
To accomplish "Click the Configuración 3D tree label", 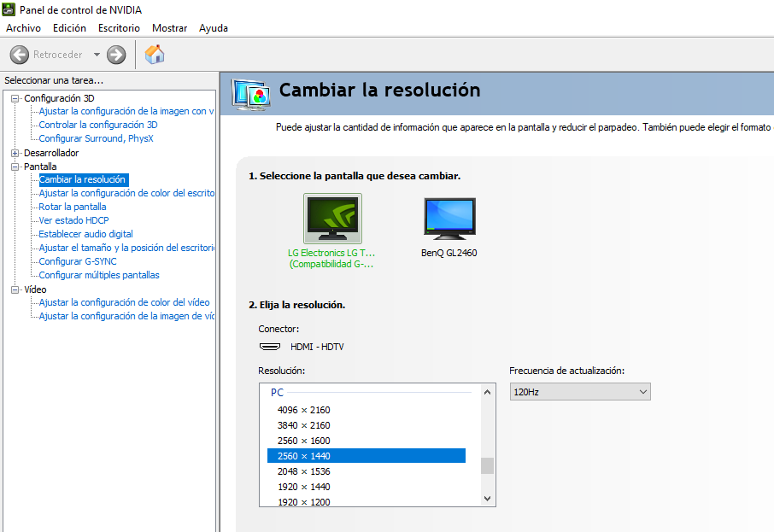I will pos(59,99).
